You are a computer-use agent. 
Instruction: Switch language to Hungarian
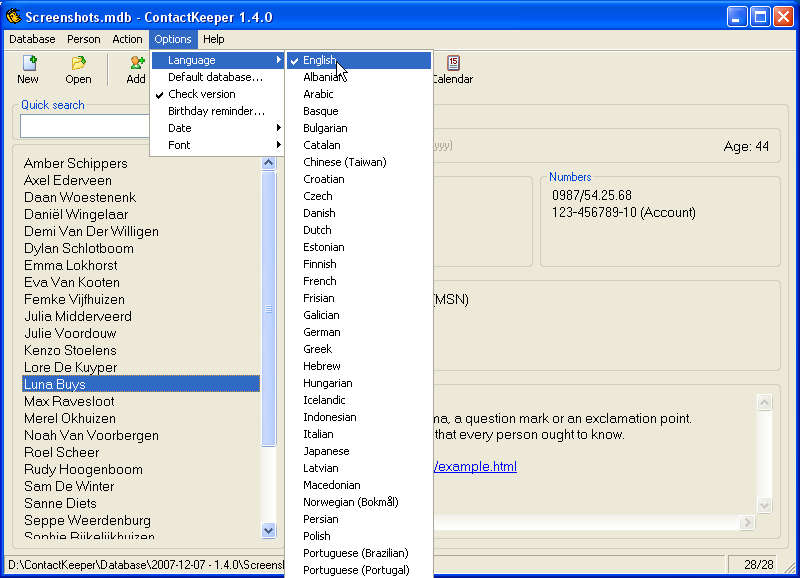[359, 383]
